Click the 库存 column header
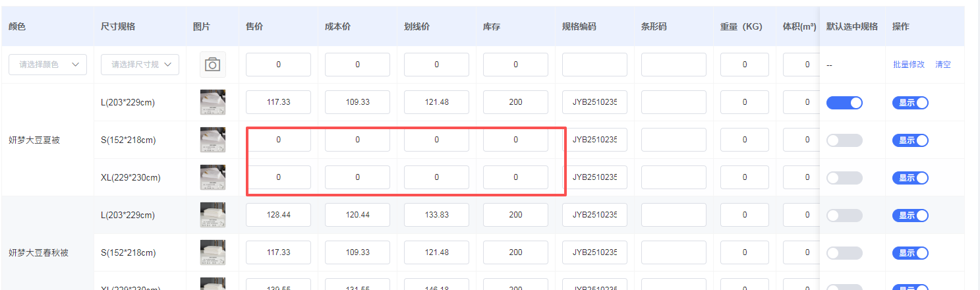Viewport: 980px width, 290px height. [x=492, y=26]
